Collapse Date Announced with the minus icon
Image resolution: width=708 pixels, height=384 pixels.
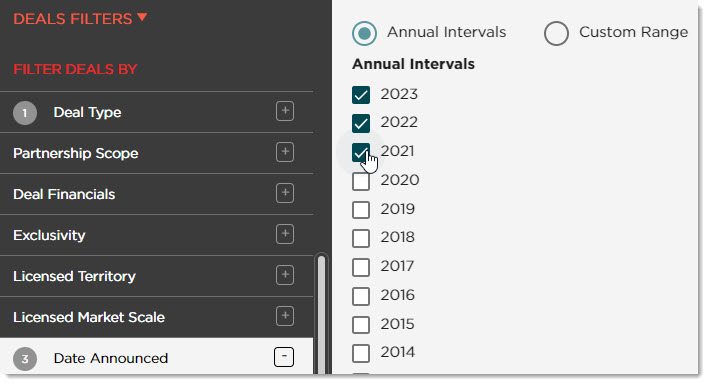pyautogui.click(x=284, y=357)
